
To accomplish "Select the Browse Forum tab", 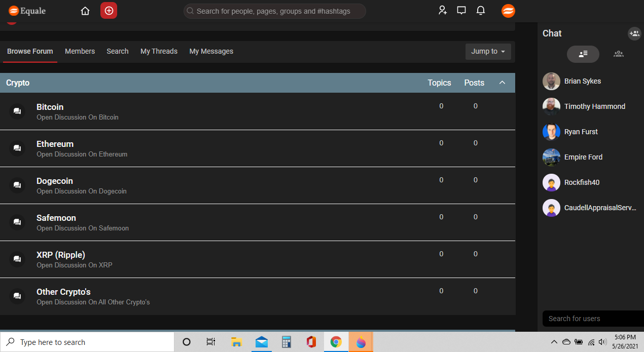I will coord(30,51).
